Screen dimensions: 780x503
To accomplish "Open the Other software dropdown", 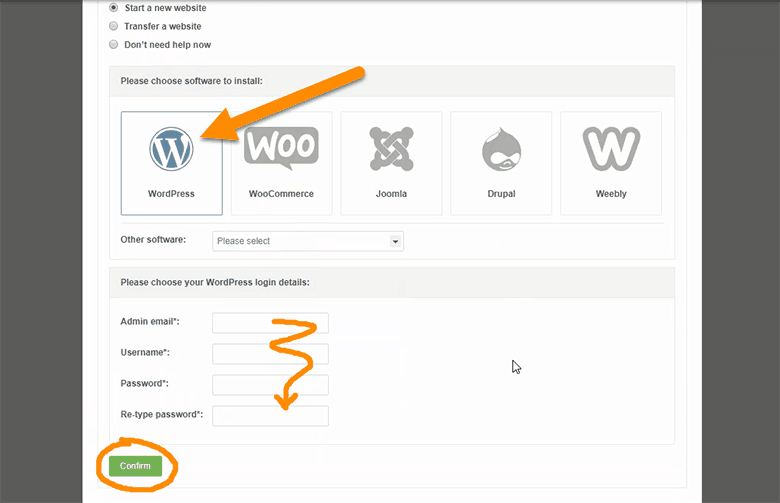I will [308, 241].
